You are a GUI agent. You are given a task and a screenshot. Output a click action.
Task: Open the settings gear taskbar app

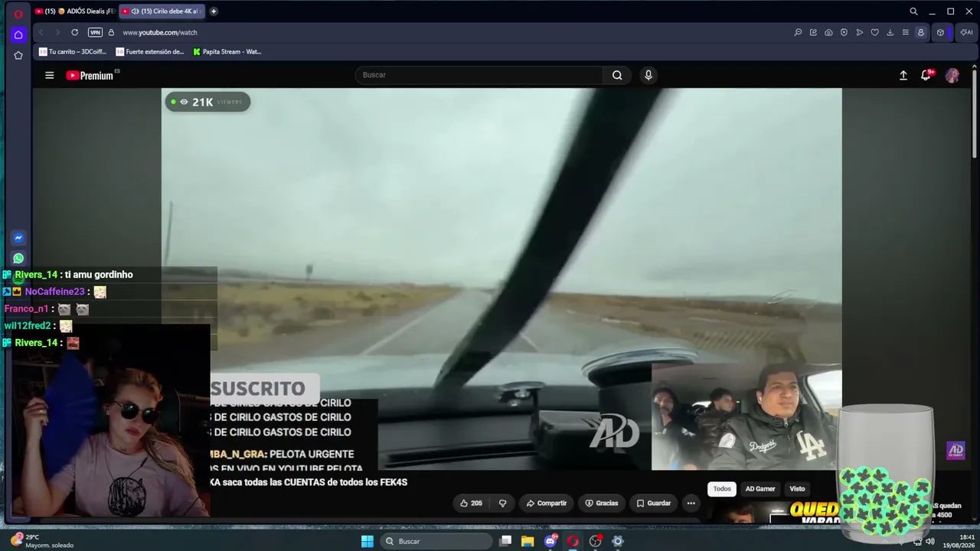click(x=618, y=541)
